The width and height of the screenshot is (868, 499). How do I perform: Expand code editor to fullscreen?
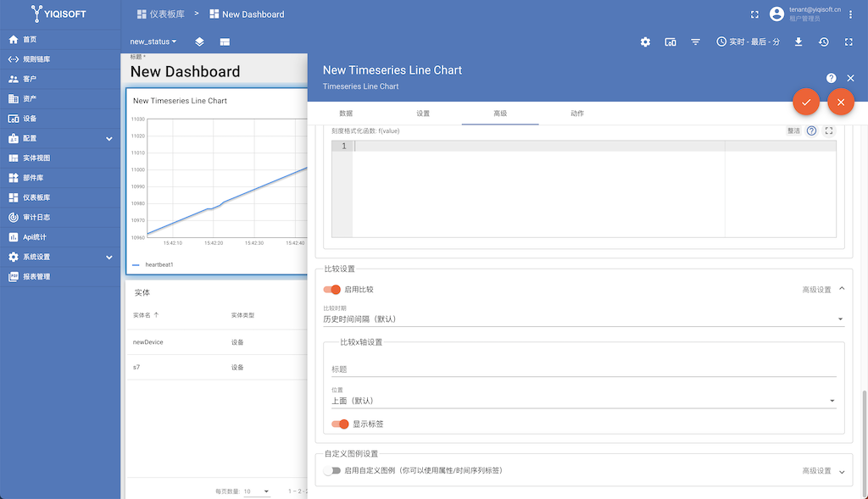tap(829, 131)
